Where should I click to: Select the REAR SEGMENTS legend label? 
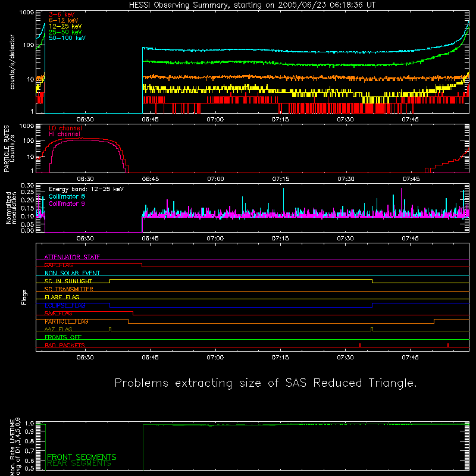click(79, 464)
